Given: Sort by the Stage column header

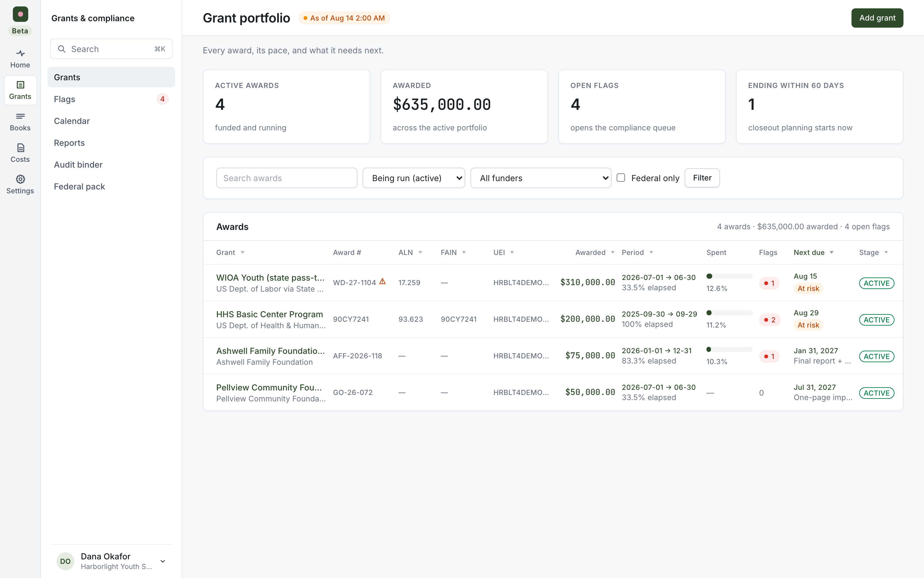Looking at the screenshot, I should (874, 252).
